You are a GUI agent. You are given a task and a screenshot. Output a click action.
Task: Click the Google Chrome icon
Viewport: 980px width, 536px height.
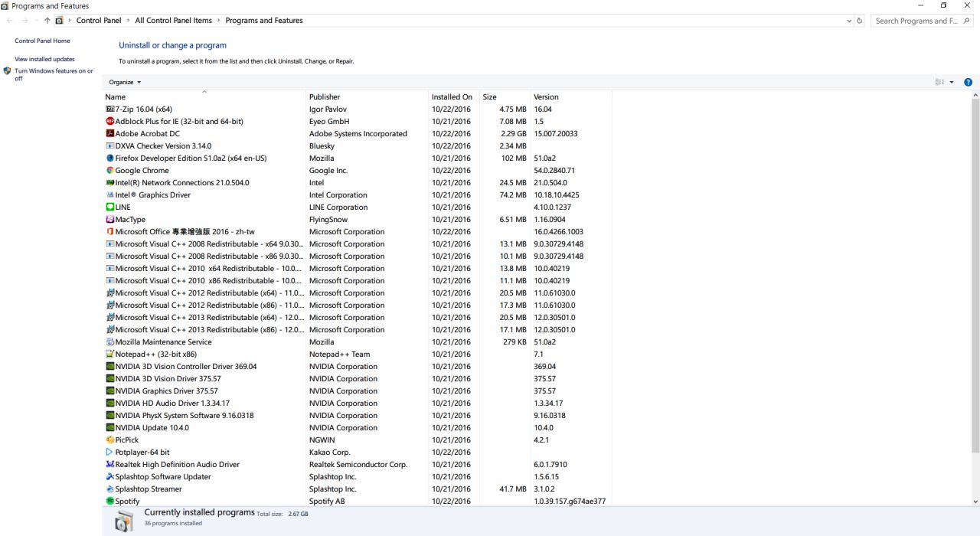pyautogui.click(x=109, y=171)
